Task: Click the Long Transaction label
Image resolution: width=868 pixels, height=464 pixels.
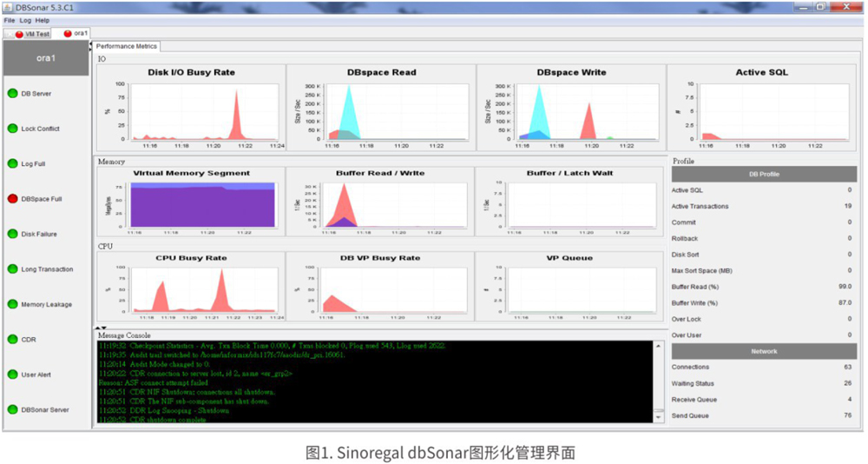Action: [47, 268]
